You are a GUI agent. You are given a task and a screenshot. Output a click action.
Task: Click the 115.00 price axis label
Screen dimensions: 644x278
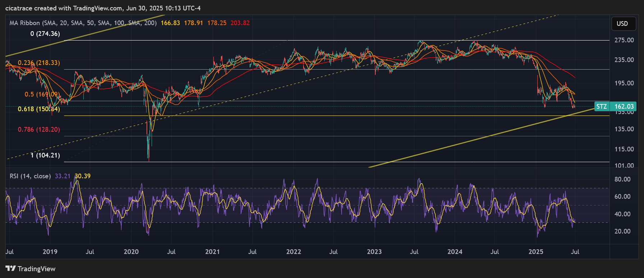tap(624, 149)
